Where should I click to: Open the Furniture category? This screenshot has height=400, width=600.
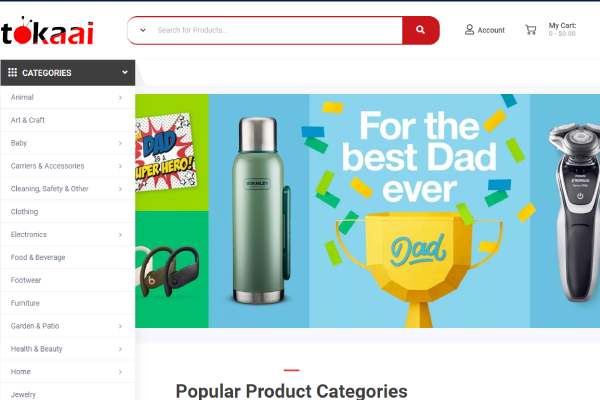[x=25, y=303]
